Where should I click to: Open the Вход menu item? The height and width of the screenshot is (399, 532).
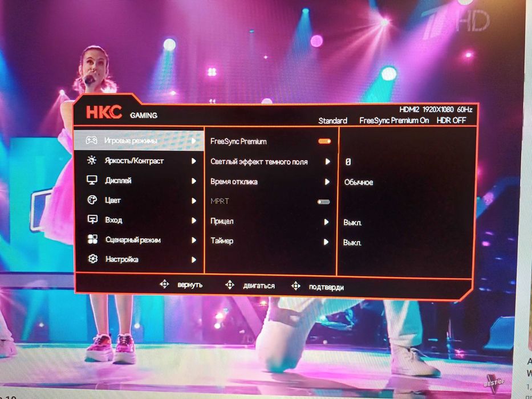point(139,220)
